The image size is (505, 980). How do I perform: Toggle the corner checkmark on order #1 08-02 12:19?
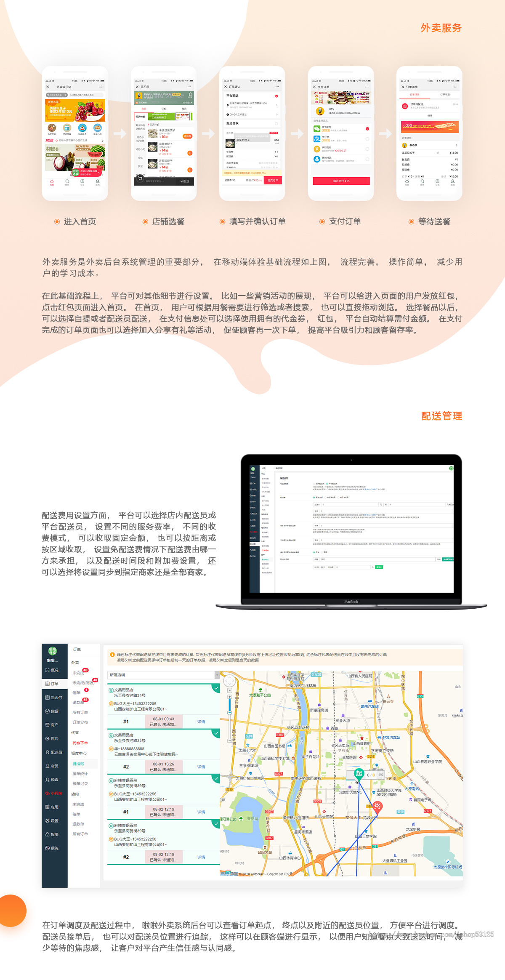click(x=216, y=778)
